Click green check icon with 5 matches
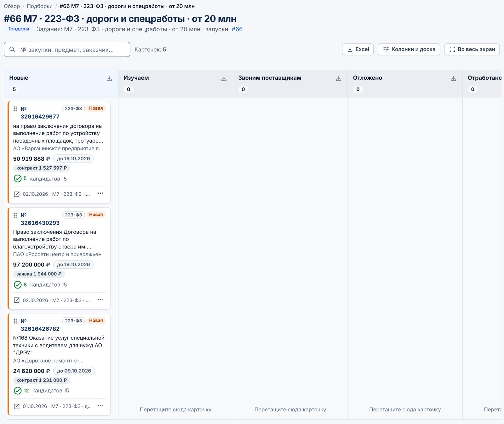 [x=18, y=179]
